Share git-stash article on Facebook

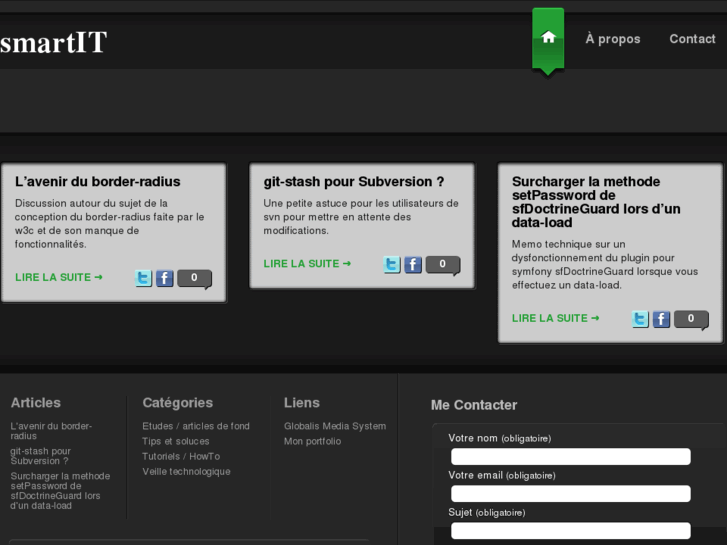pos(413,265)
